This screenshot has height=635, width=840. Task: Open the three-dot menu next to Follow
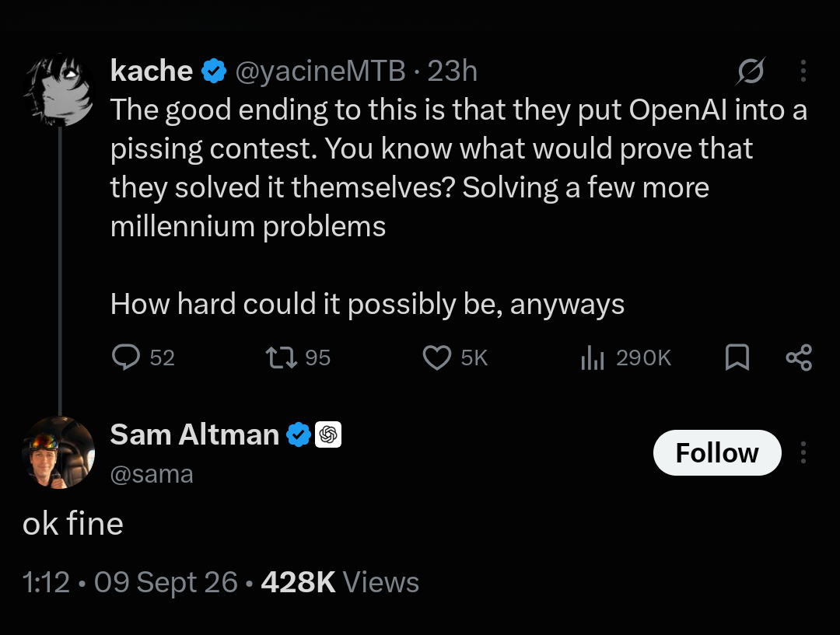click(x=803, y=452)
